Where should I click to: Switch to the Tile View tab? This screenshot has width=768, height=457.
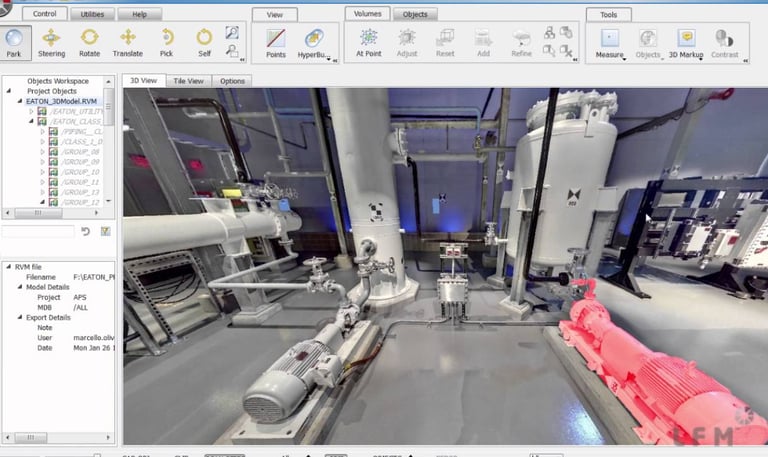pyautogui.click(x=189, y=81)
